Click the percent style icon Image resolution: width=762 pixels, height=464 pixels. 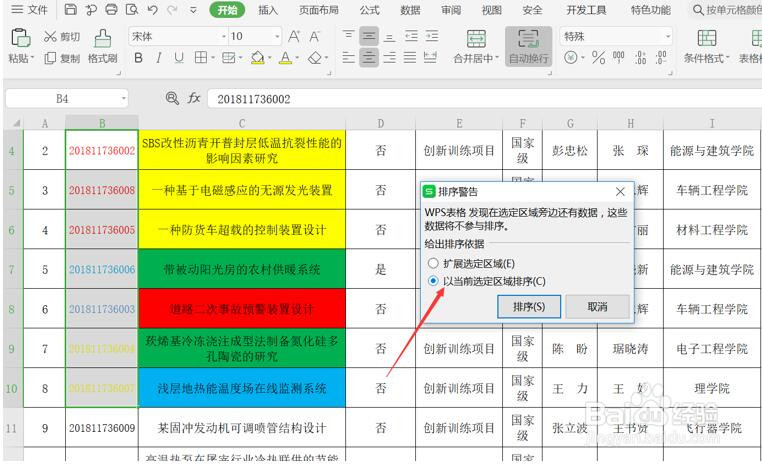point(598,58)
